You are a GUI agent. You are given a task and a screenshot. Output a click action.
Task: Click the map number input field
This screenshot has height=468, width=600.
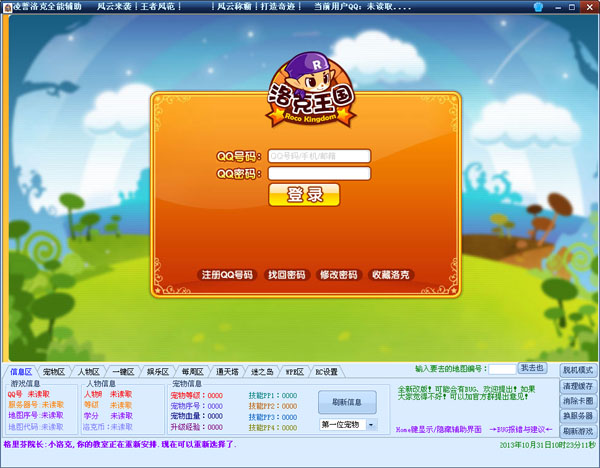tap(502, 369)
